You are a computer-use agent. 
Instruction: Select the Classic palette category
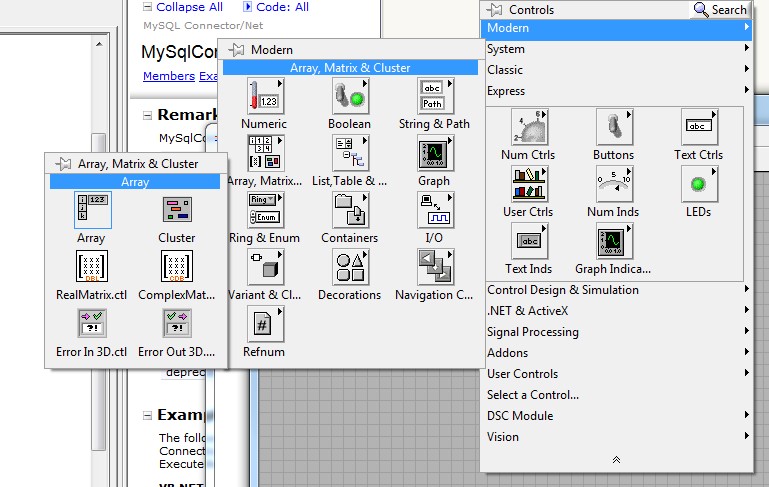click(616, 70)
